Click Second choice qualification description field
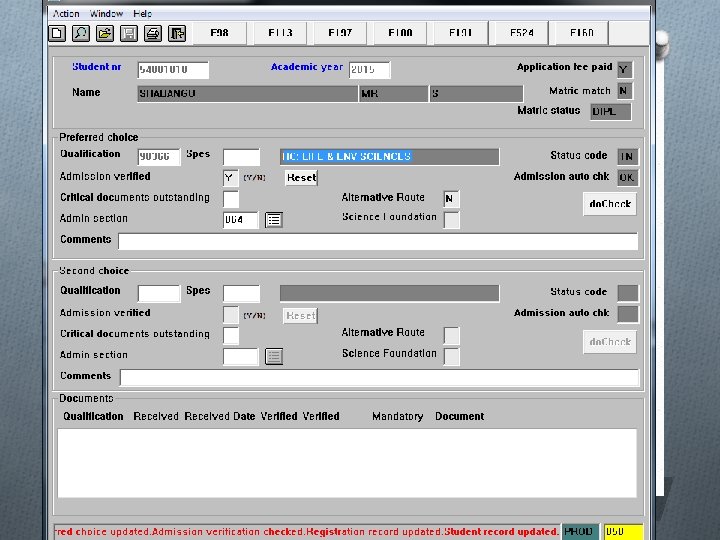Screen dimensions: 720x540 coord(389,293)
